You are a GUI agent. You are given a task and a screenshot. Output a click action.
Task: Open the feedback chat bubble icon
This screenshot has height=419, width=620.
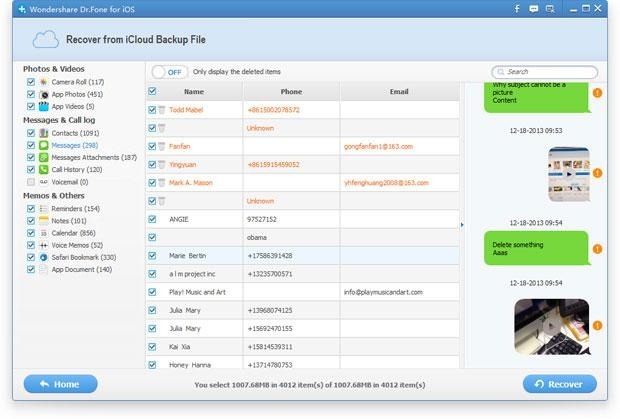click(x=533, y=9)
